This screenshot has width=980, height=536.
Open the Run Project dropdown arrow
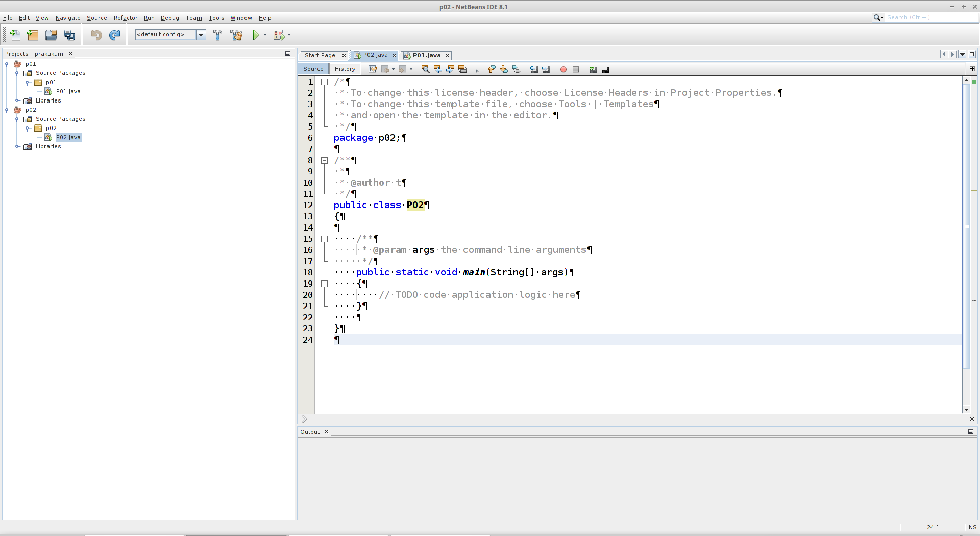pyautogui.click(x=265, y=35)
